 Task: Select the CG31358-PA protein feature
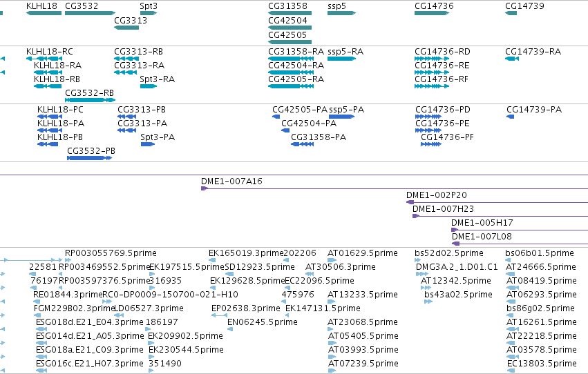coord(302,144)
